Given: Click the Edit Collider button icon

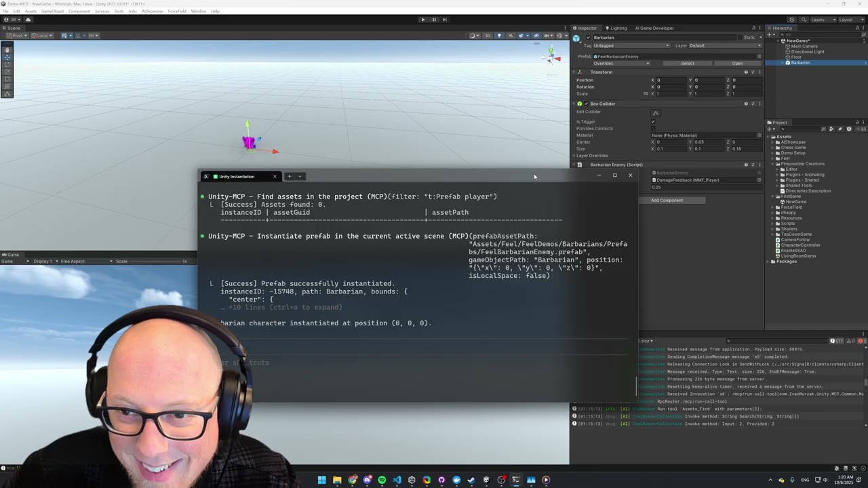Looking at the screenshot, I should point(655,113).
